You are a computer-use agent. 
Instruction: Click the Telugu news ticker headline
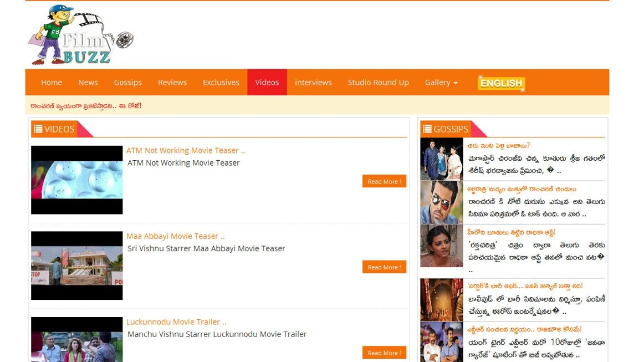(x=86, y=105)
